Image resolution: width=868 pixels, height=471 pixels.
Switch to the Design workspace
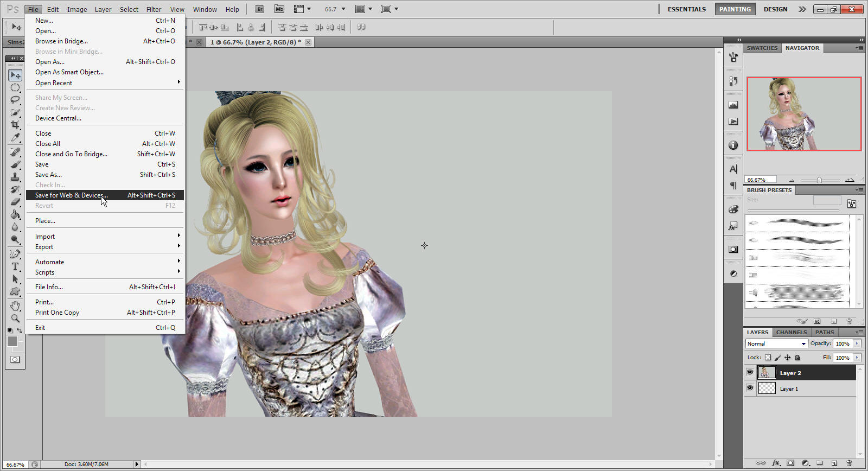tap(775, 9)
